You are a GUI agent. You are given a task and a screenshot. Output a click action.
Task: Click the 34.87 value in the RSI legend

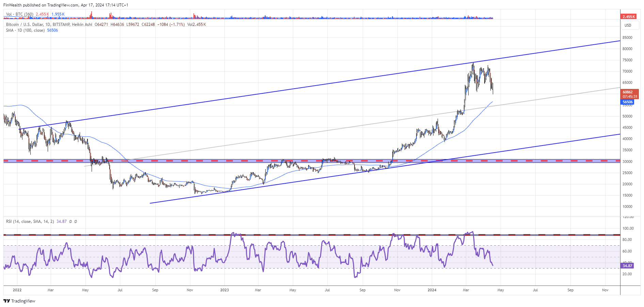(x=62, y=221)
